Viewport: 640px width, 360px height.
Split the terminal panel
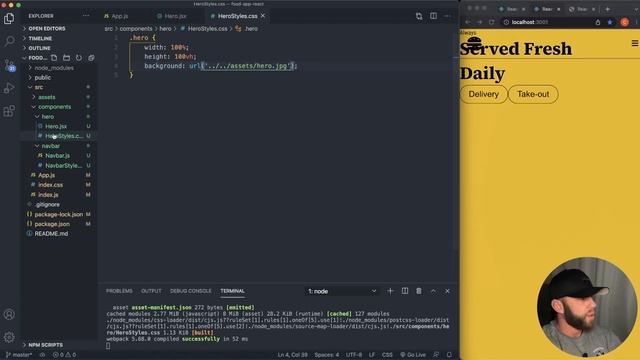point(404,291)
